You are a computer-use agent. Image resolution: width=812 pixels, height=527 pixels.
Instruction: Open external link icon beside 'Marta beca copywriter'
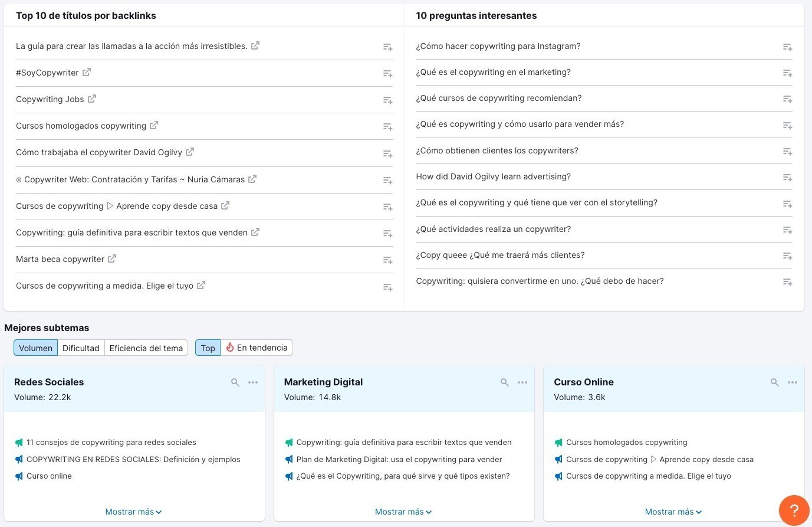[x=112, y=258]
